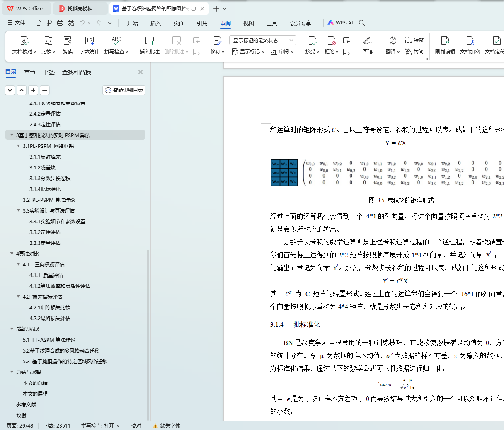Run 拼写检查 spell check

pyautogui.click(x=116, y=45)
